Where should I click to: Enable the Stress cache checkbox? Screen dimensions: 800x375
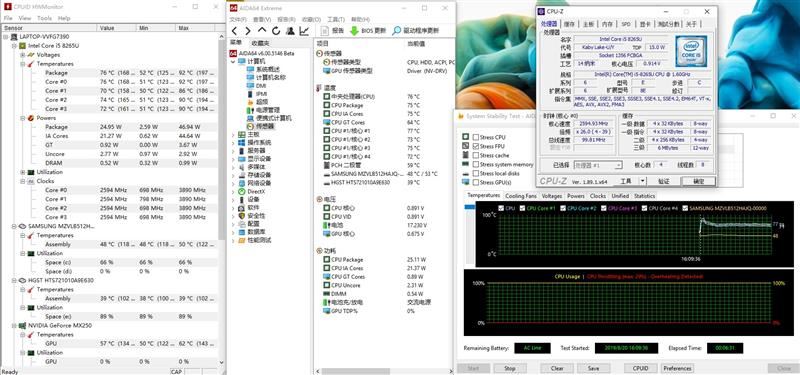(476, 155)
